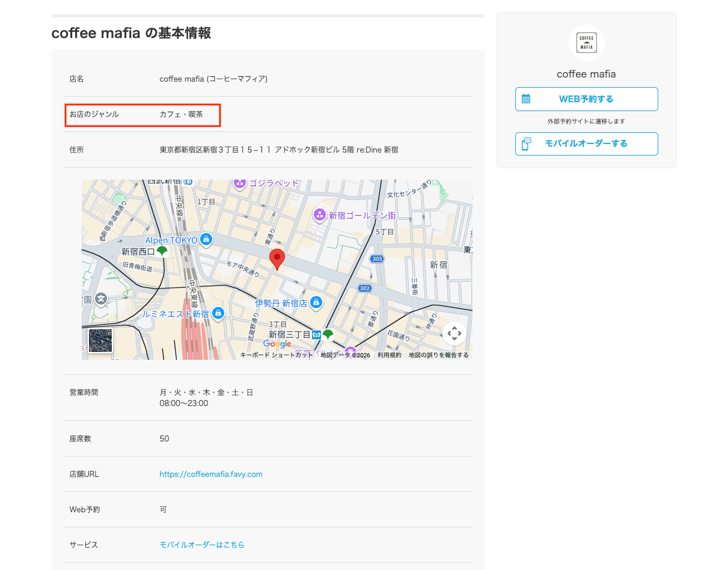The height and width of the screenshot is (570, 728).
Task: Click the business hours '08:00〜23:00'
Action: click(184, 403)
